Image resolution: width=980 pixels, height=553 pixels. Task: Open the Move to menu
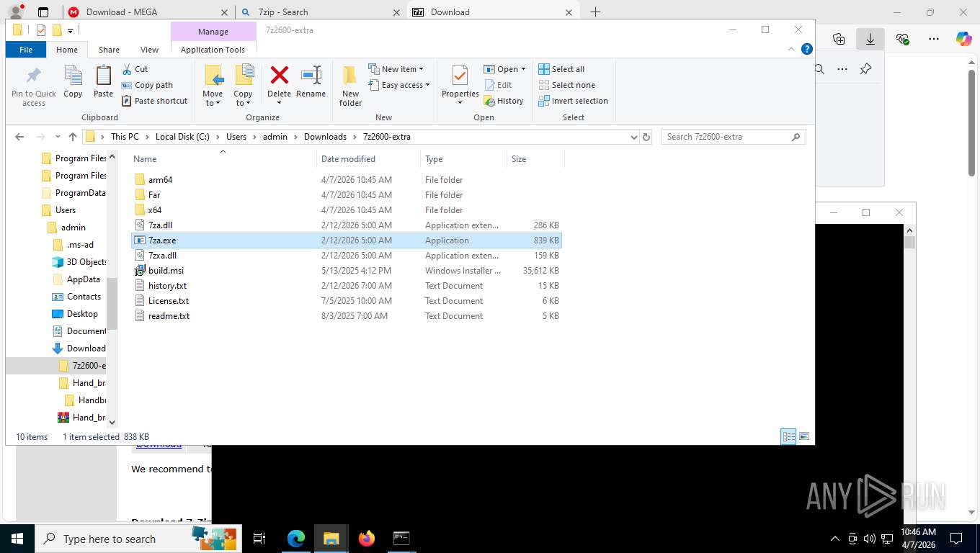(213, 86)
